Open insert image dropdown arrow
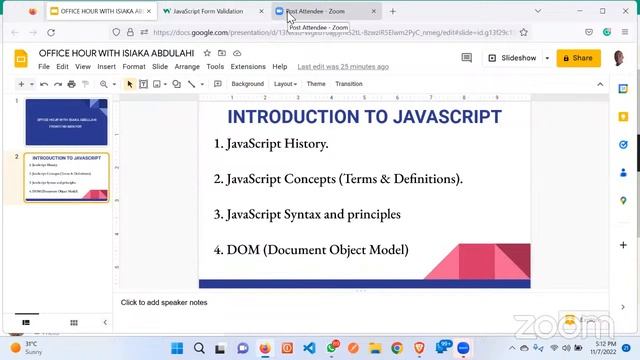The image size is (640, 360). pos(165,84)
